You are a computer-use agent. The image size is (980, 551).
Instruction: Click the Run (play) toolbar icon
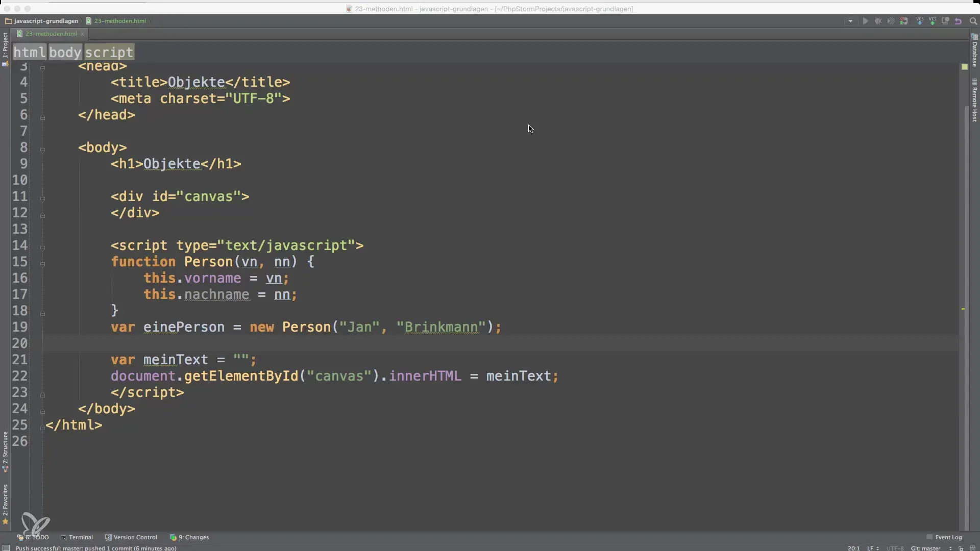865,21
